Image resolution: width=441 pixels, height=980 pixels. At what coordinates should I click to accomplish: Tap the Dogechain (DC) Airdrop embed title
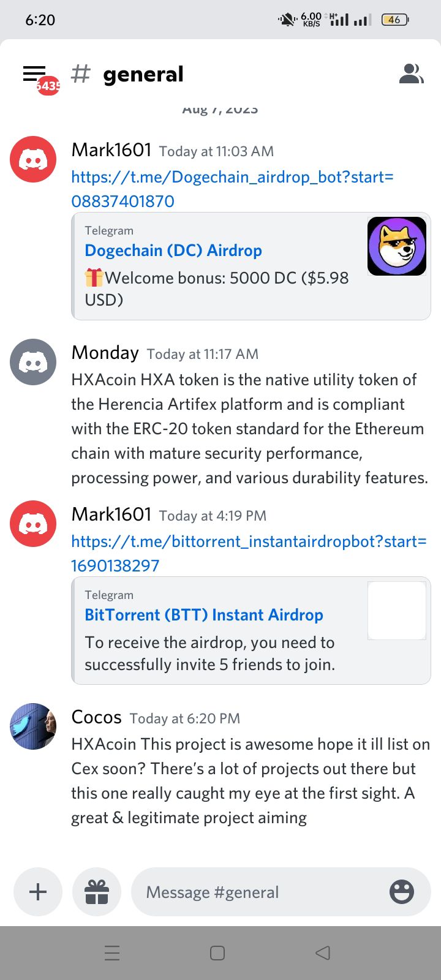click(173, 251)
